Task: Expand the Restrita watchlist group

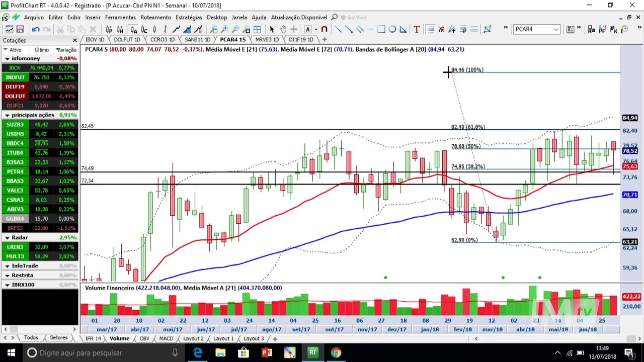Action: click(x=7, y=276)
